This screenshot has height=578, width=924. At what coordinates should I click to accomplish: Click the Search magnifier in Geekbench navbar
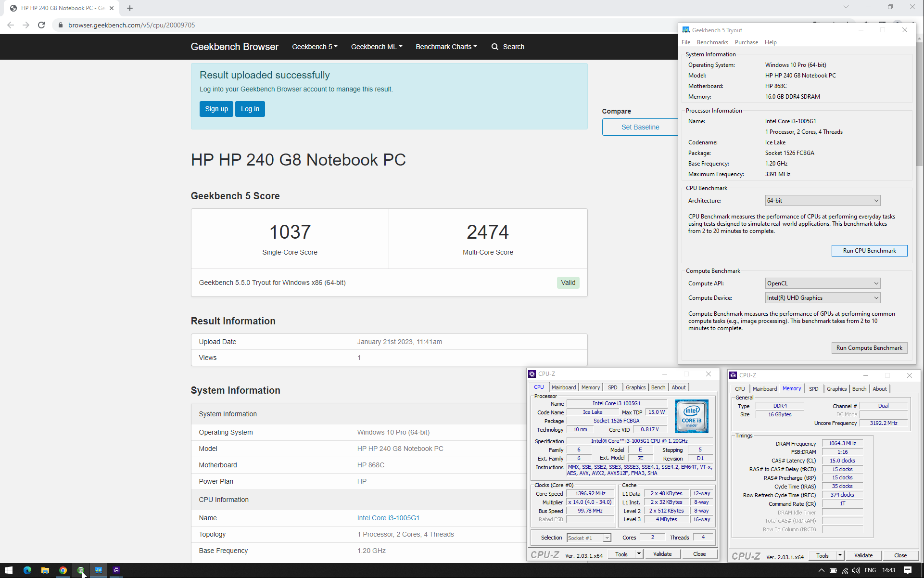[494, 47]
